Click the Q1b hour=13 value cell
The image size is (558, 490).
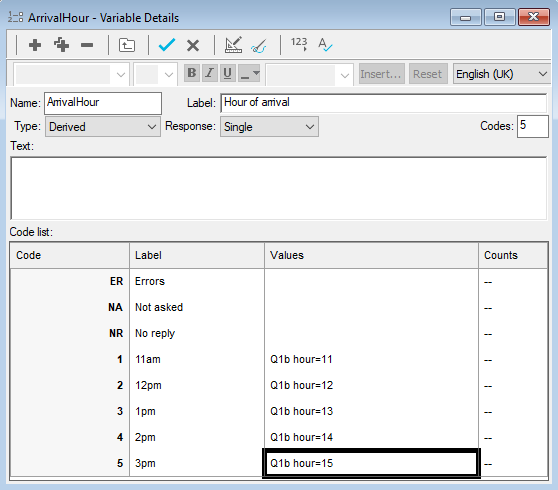pyautogui.click(x=372, y=411)
